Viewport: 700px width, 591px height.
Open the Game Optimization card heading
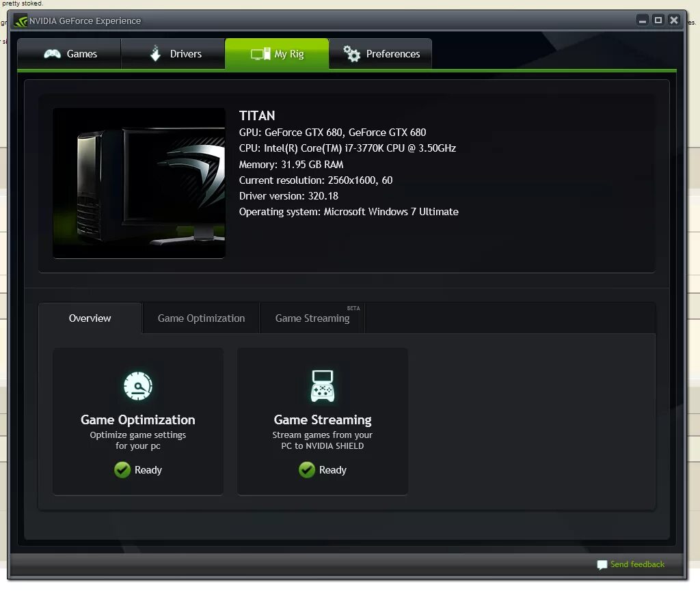click(x=138, y=420)
